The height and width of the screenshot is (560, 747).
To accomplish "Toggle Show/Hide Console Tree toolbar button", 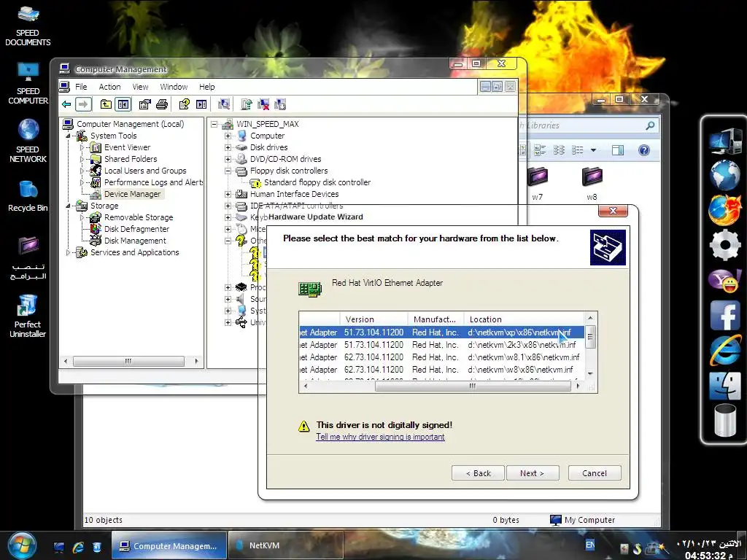I will [123, 104].
